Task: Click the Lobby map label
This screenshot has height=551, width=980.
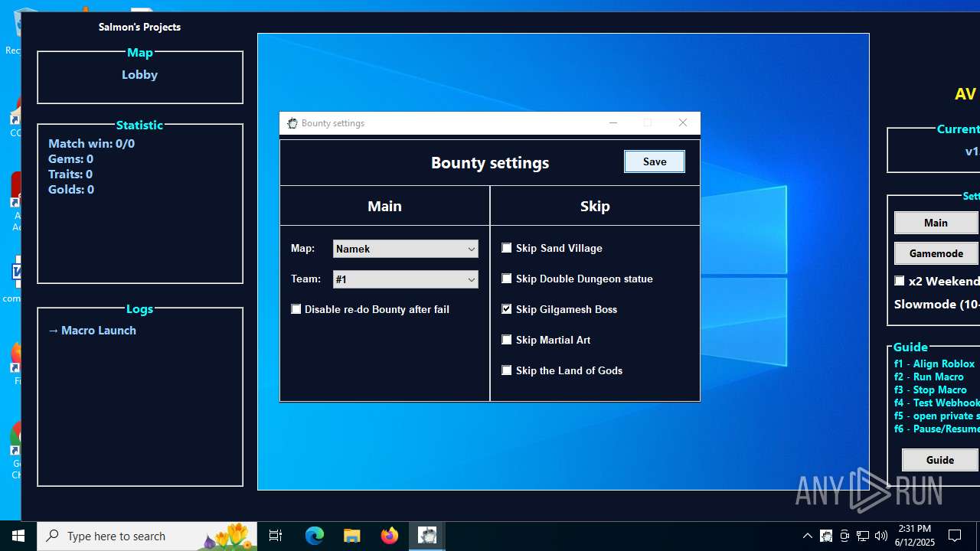Action: 139,75
